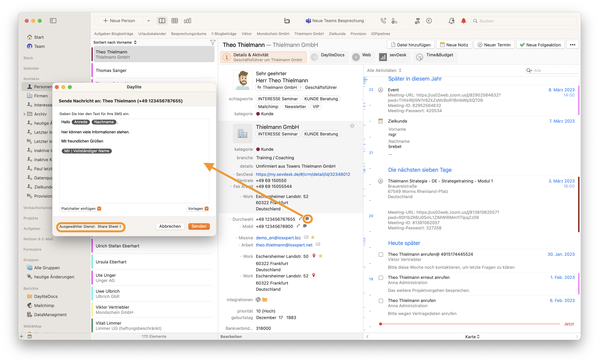The width and height of the screenshot is (599, 364).
Task: Change sort order 'Sortiert nach Vorname'
Action: (x=115, y=42)
